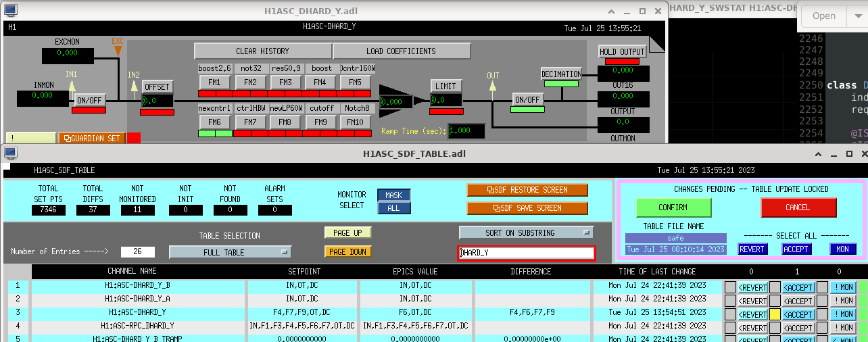Click the EXC orange excitation arrow
Screen dimensions: 868x342
[118, 50]
